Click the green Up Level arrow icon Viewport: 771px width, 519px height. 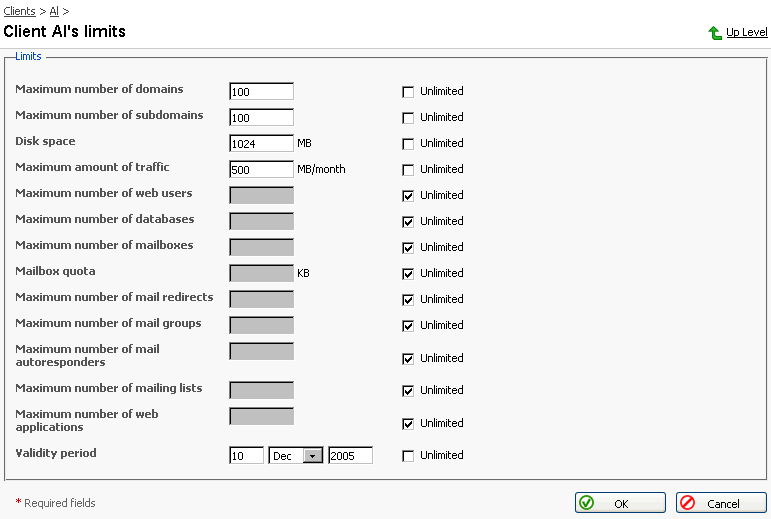[x=715, y=33]
